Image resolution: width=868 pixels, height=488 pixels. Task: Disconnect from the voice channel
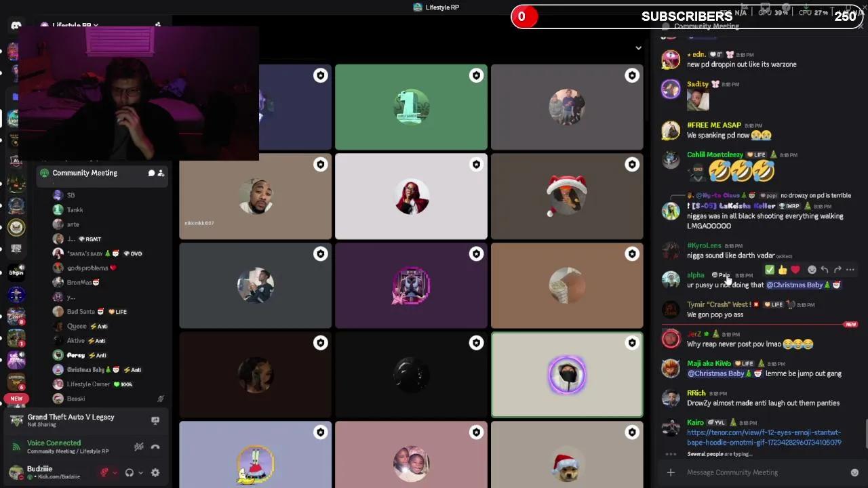pyautogui.click(x=155, y=447)
